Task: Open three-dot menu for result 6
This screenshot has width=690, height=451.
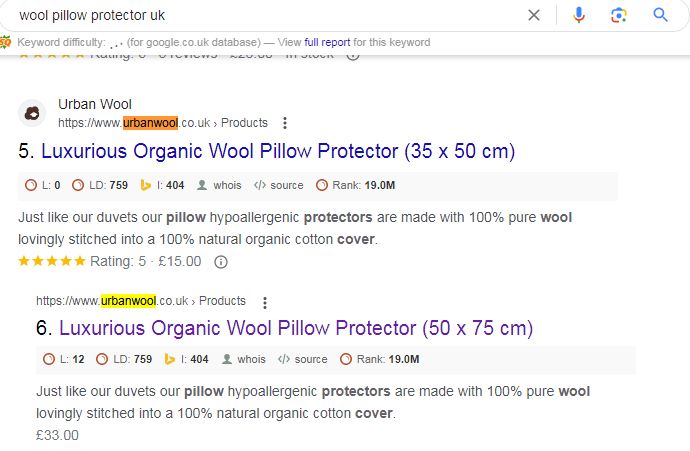Action: (x=264, y=303)
